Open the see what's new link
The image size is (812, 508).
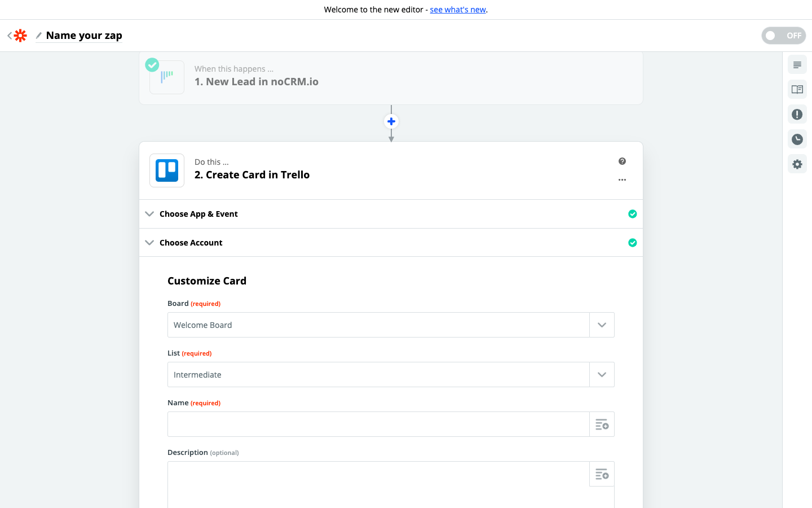458,10
